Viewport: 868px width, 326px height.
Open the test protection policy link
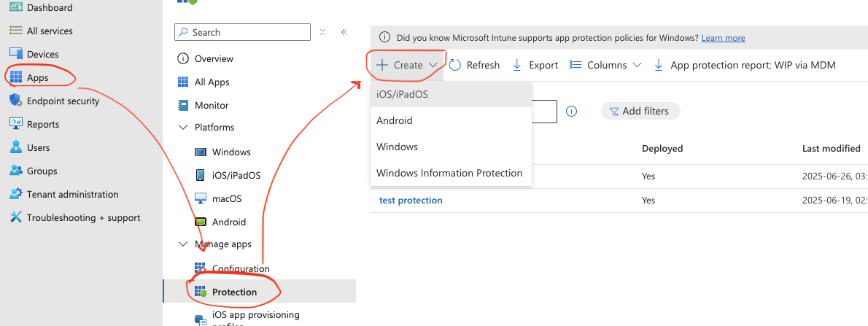pos(411,201)
